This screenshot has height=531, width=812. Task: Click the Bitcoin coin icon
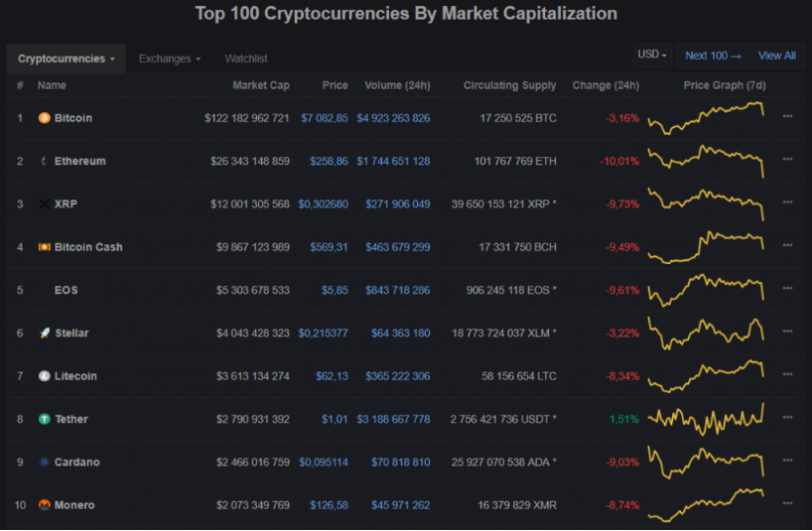(45, 118)
